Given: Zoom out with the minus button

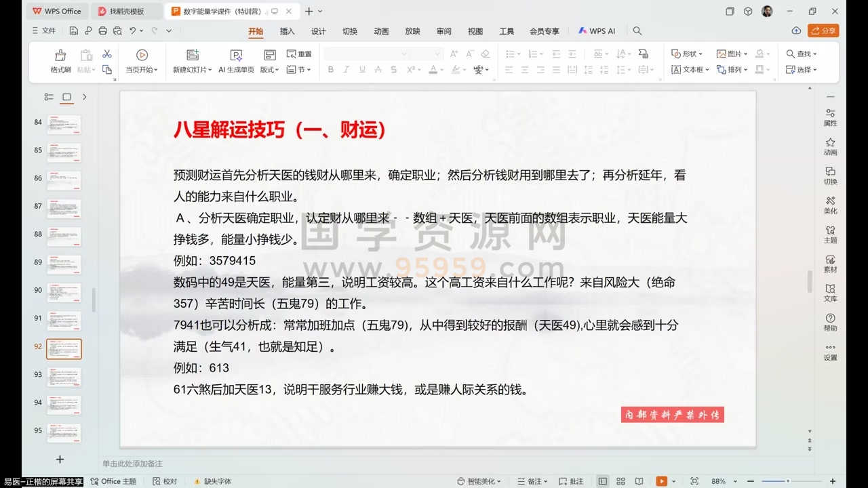Looking at the screenshot, I should (751, 481).
